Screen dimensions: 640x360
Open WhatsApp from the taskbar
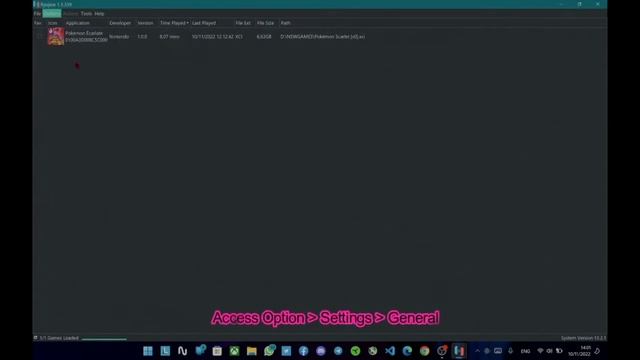[269, 350]
